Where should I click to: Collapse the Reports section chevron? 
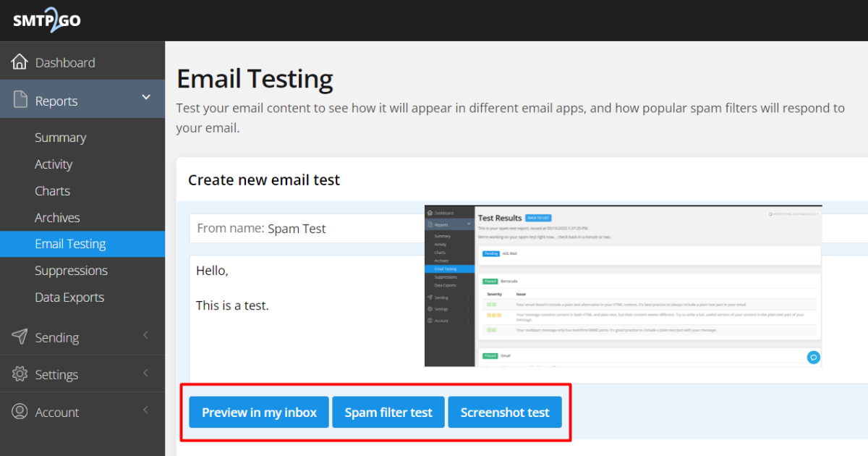(146, 97)
